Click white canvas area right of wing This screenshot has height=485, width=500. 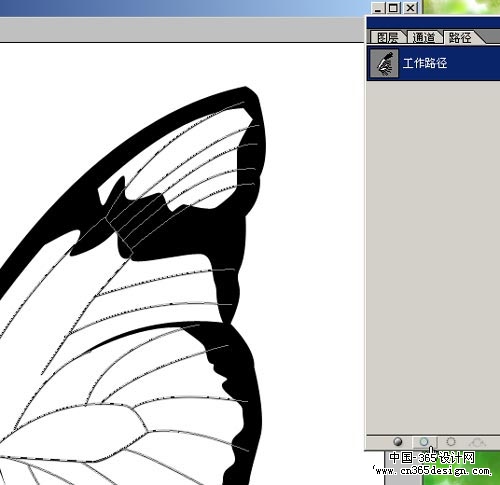(x=310, y=233)
